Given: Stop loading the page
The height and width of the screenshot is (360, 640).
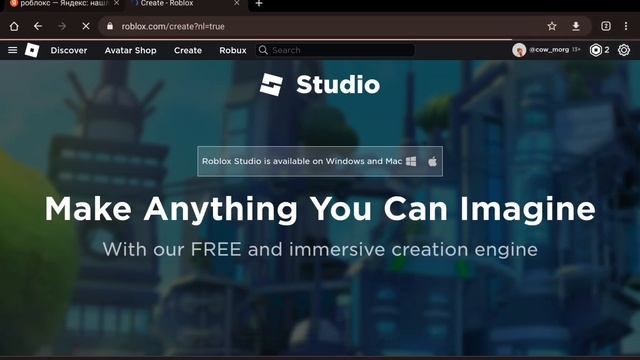Looking at the screenshot, I should click(x=86, y=27).
